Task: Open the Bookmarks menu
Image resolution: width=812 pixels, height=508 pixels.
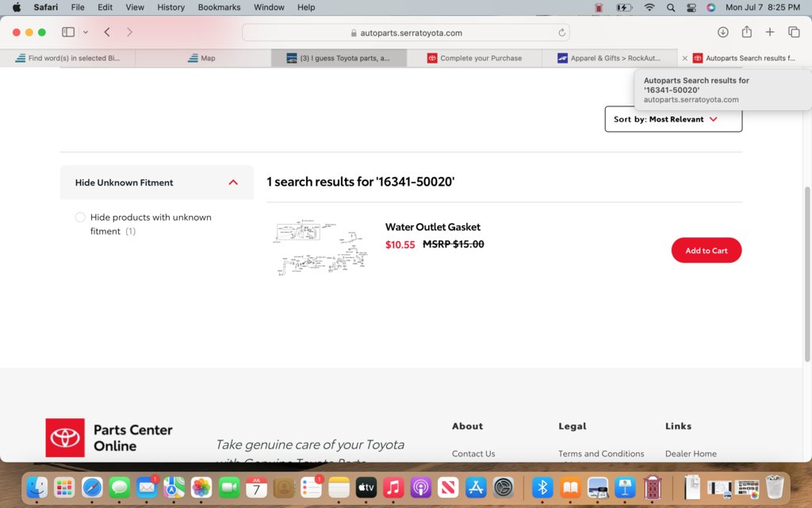Action: coord(219,7)
